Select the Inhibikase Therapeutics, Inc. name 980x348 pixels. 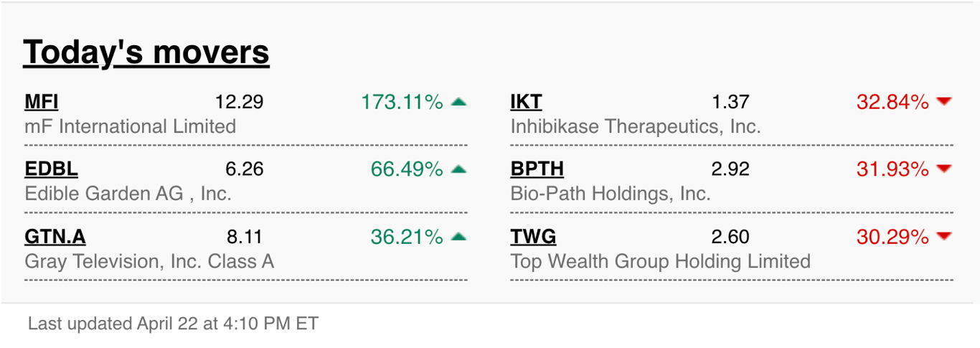[635, 127]
